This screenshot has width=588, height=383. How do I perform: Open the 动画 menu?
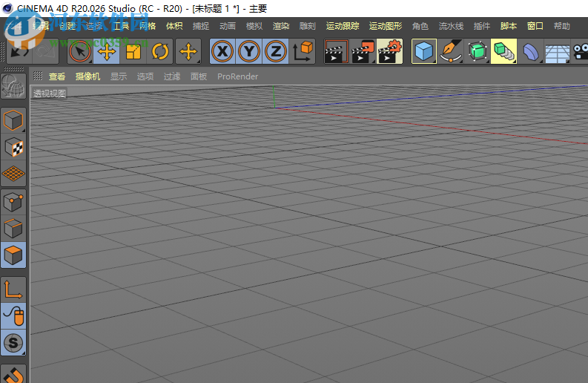(x=228, y=26)
